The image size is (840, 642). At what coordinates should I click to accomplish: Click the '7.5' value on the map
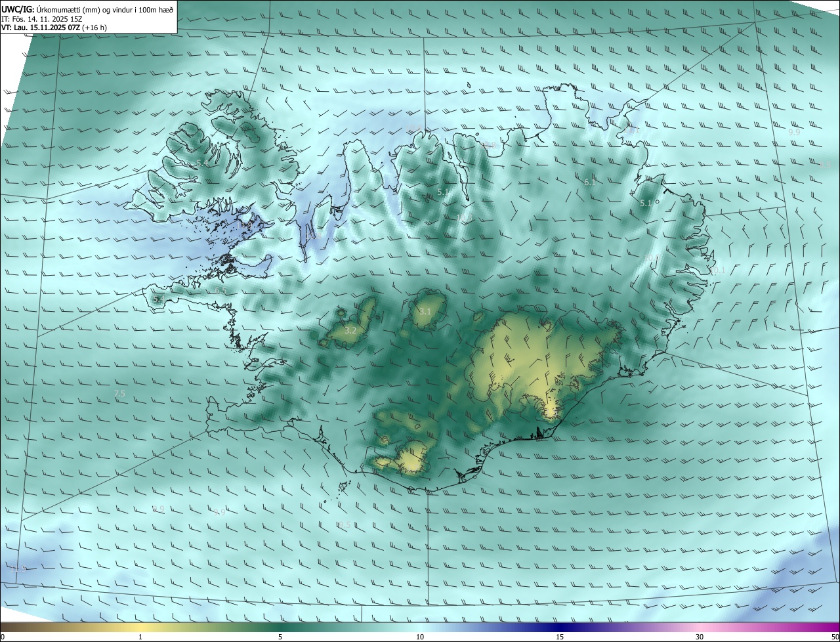pyautogui.click(x=119, y=393)
